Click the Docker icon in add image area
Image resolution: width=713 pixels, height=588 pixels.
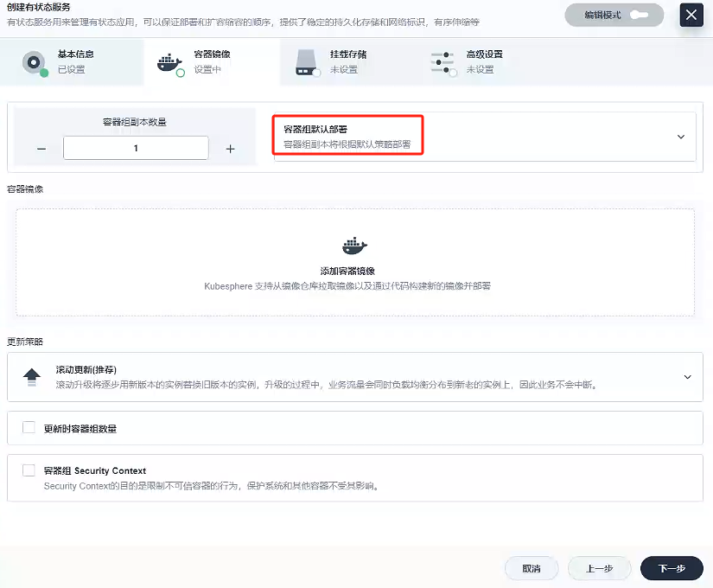pos(354,246)
